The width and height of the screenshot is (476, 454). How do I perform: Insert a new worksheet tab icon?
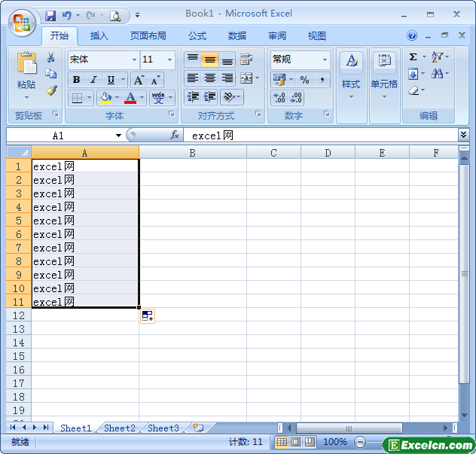198,428
